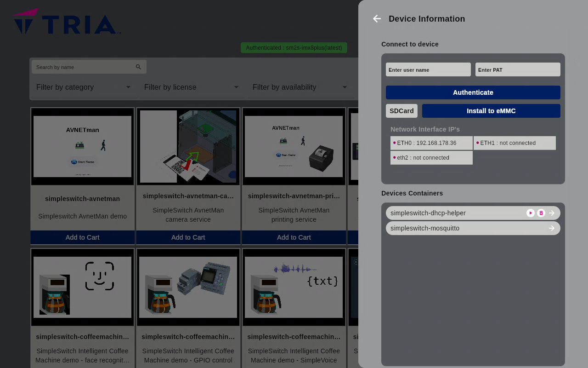Click the Authenticate button
The image size is (588, 368).
coord(473,92)
